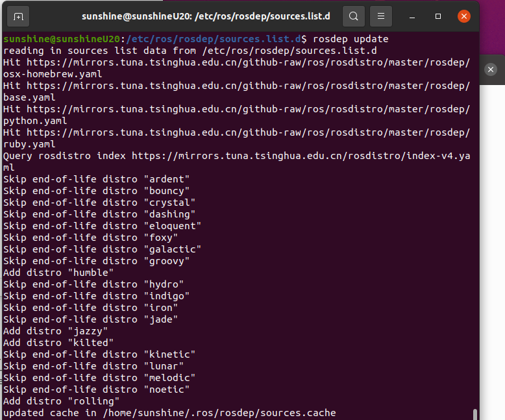Click the Skip distro "lunar" line
The image size is (505, 420).
(93, 366)
